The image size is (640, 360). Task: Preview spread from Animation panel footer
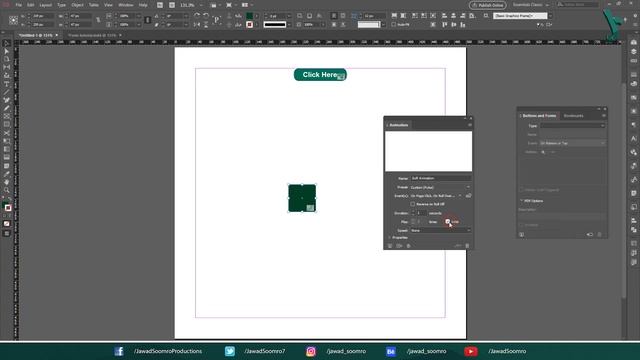(390, 246)
